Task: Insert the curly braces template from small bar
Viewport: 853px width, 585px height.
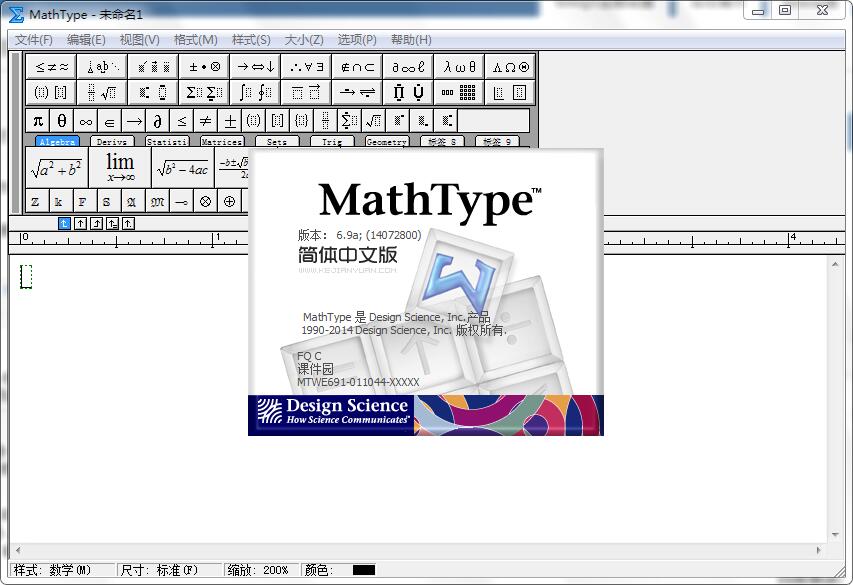Action: point(301,121)
